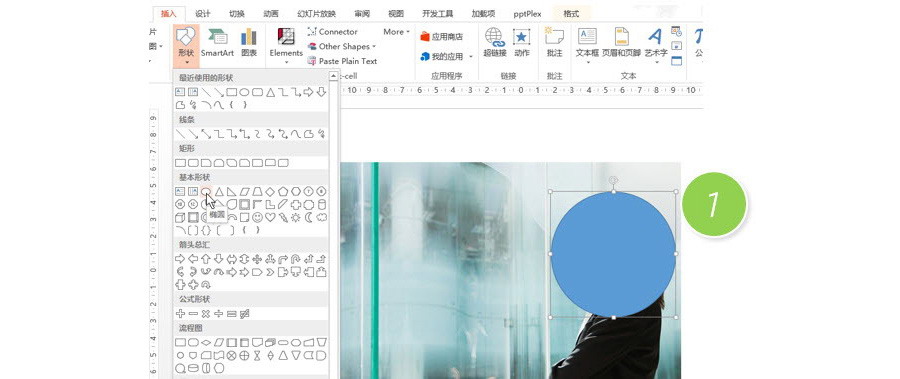Open 页眉和页脚 header and footer

pos(621,42)
